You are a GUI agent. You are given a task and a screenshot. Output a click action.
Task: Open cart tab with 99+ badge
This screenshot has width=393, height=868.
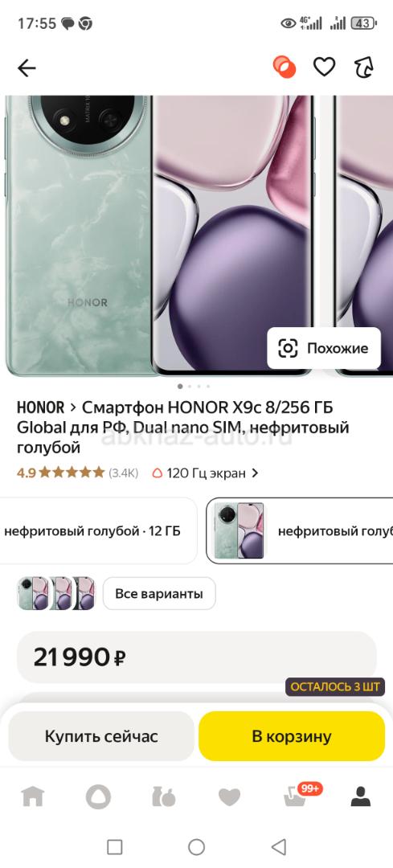click(297, 796)
